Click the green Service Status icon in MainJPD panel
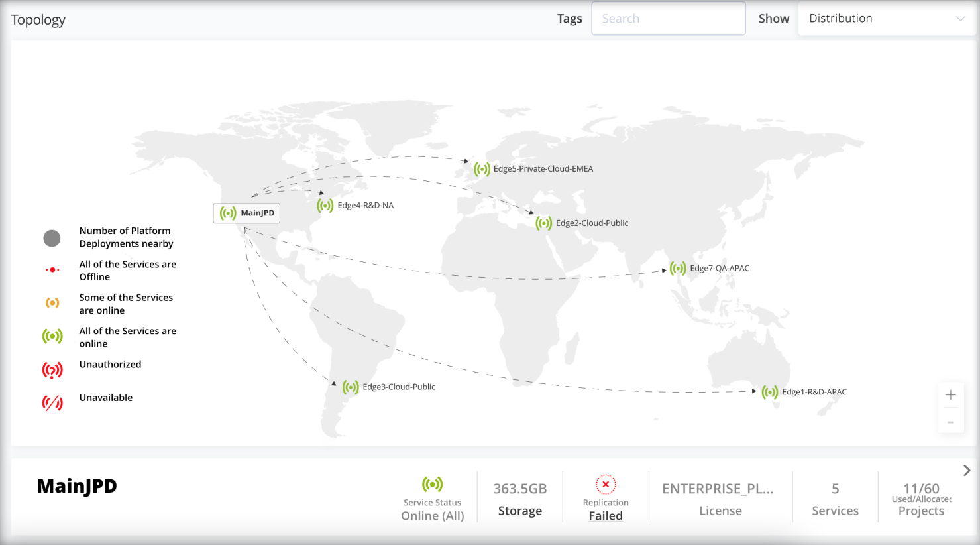Screen dimensions: 980x545 point(433,485)
